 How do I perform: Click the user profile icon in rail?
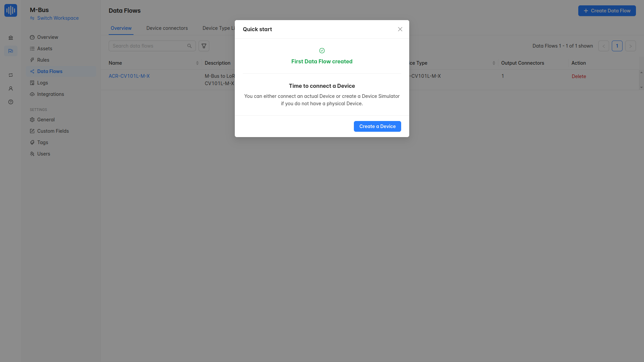click(11, 89)
